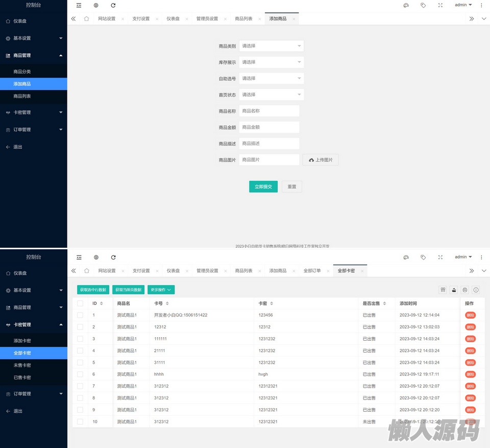Screen dimensions: 490x448
Task: Collapse sidebar via menu icon on 添加商品 page
Action: tap(79, 5)
